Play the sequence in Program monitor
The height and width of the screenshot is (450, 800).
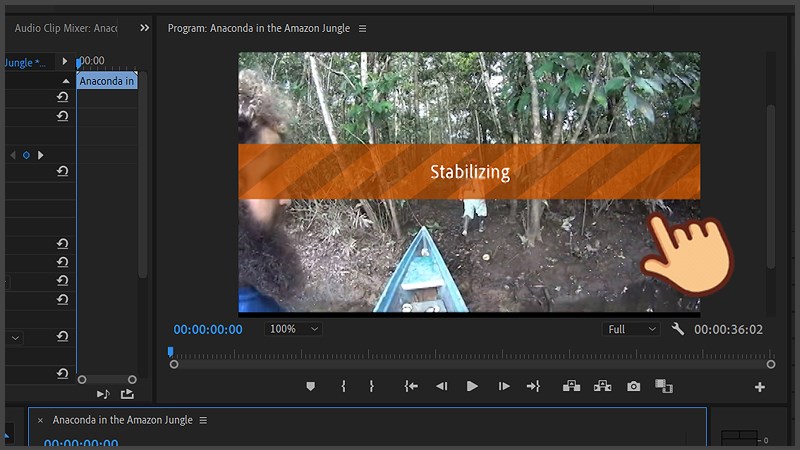point(472,386)
